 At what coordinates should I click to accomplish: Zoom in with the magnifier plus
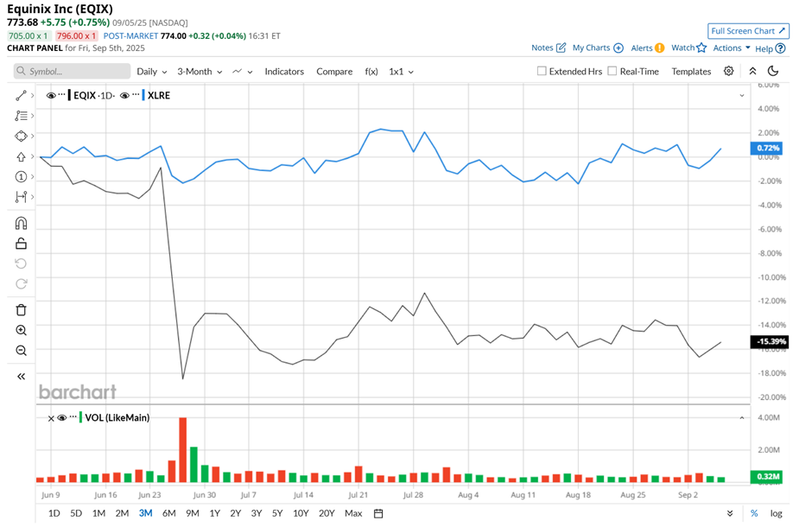[x=21, y=330]
